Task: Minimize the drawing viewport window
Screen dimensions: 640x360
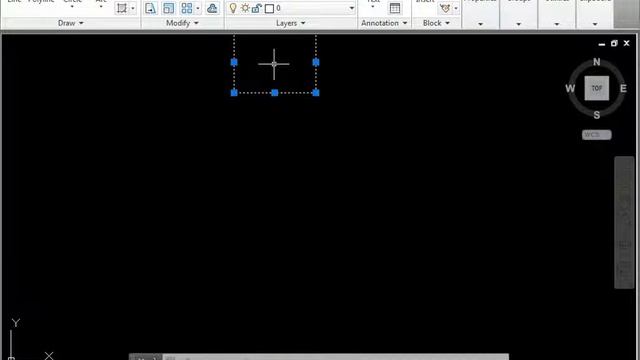Action: [602, 43]
